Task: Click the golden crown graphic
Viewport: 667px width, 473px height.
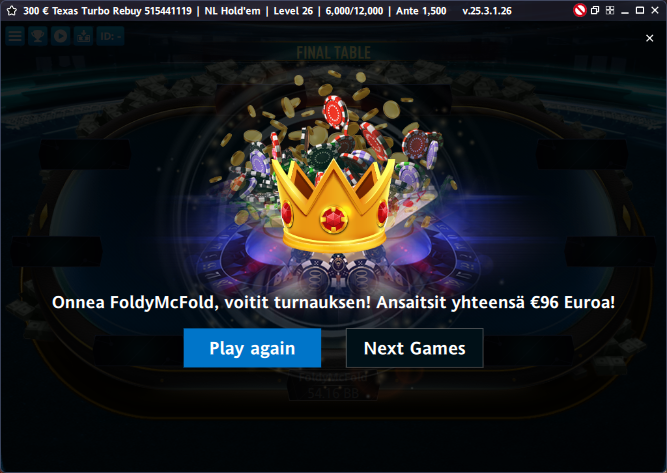Action: tap(334, 205)
